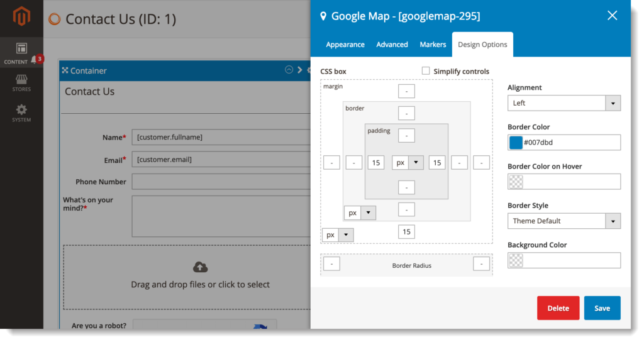This screenshot has width=644, height=342.
Task: Open the padding px unit dropdown
Action: pos(408,163)
